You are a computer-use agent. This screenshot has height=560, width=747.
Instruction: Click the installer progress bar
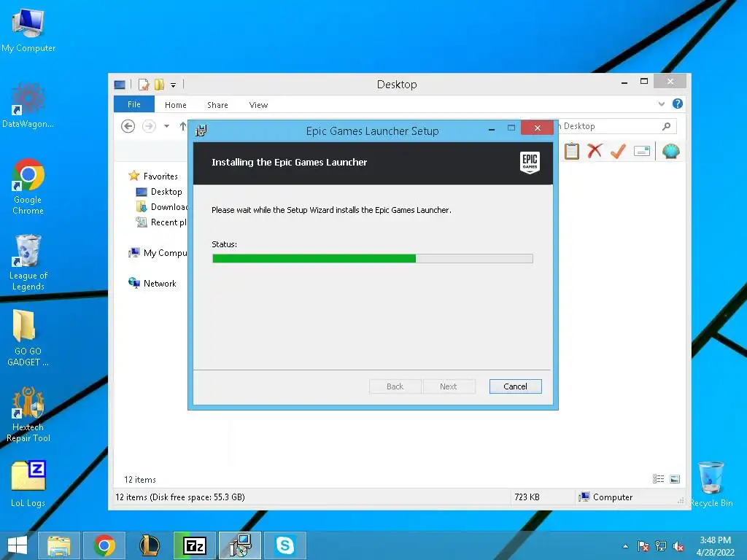pyautogui.click(x=373, y=259)
